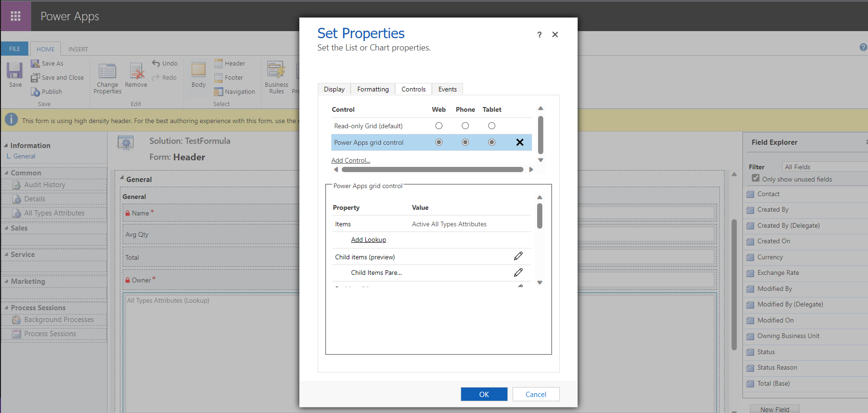Switch to the Formatting tab
The image size is (868, 413).
pos(373,89)
